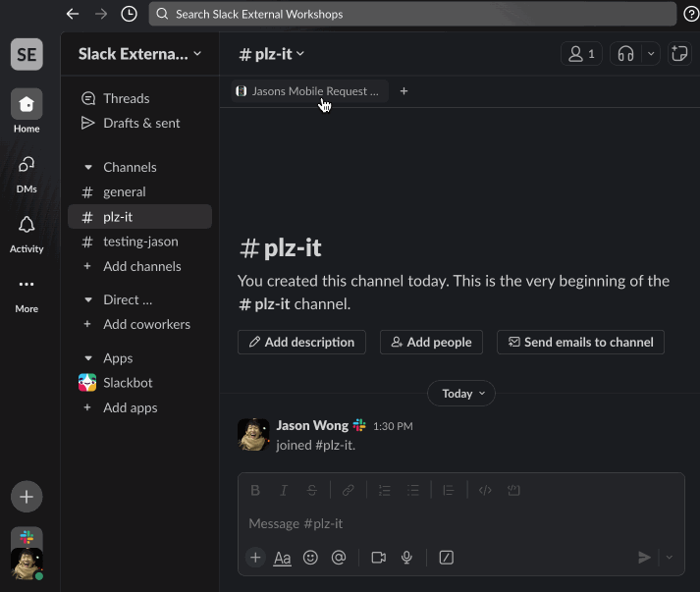Open the slash shortcuts menu icon

(x=447, y=558)
